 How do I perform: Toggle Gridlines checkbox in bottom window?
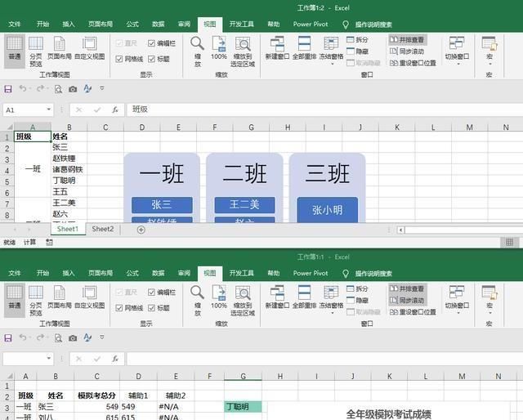129,308
